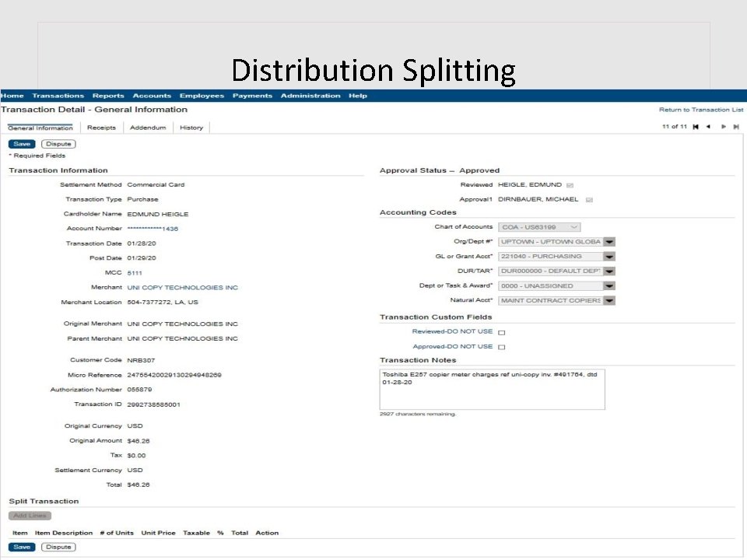Image resolution: width=747 pixels, height=560 pixels.
Task: Advance to the next transaction record
Action: point(724,127)
